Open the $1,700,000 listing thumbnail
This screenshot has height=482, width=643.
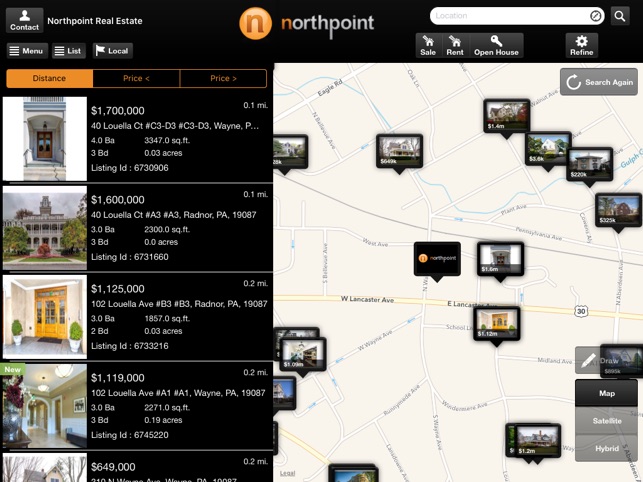pyautogui.click(x=45, y=139)
